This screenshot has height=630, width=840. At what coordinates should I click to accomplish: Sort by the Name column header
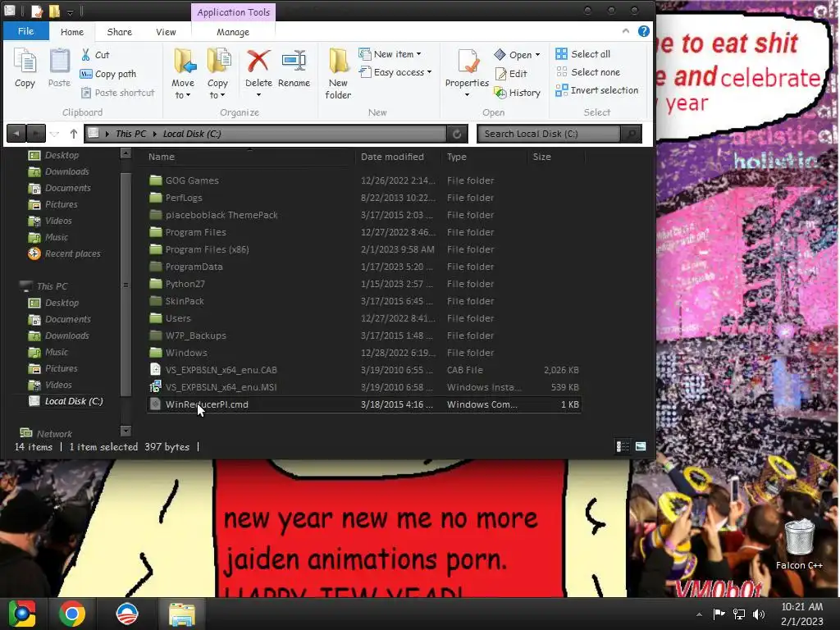[x=249, y=157]
